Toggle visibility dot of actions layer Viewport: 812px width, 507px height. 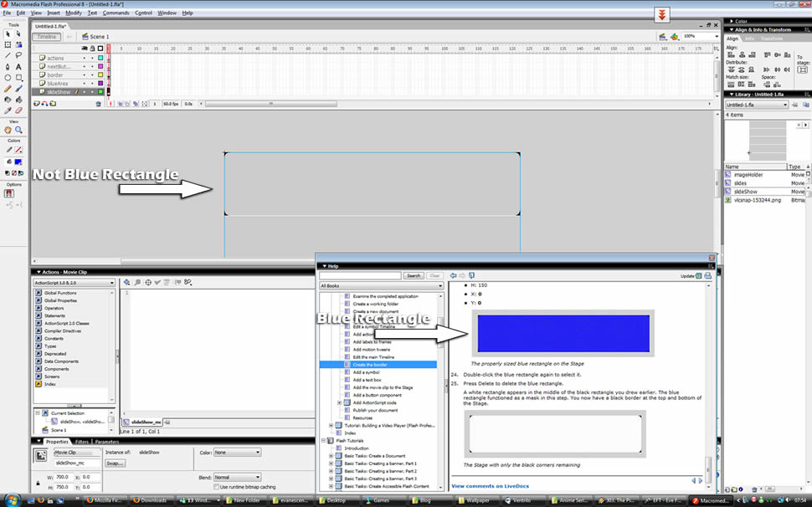pyautogui.click(x=85, y=58)
